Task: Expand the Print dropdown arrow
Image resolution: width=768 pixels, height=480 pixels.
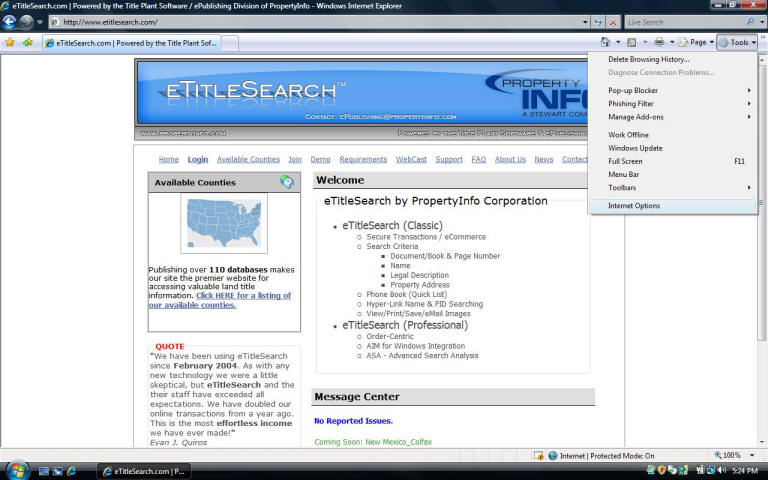Action: (x=672, y=43)
